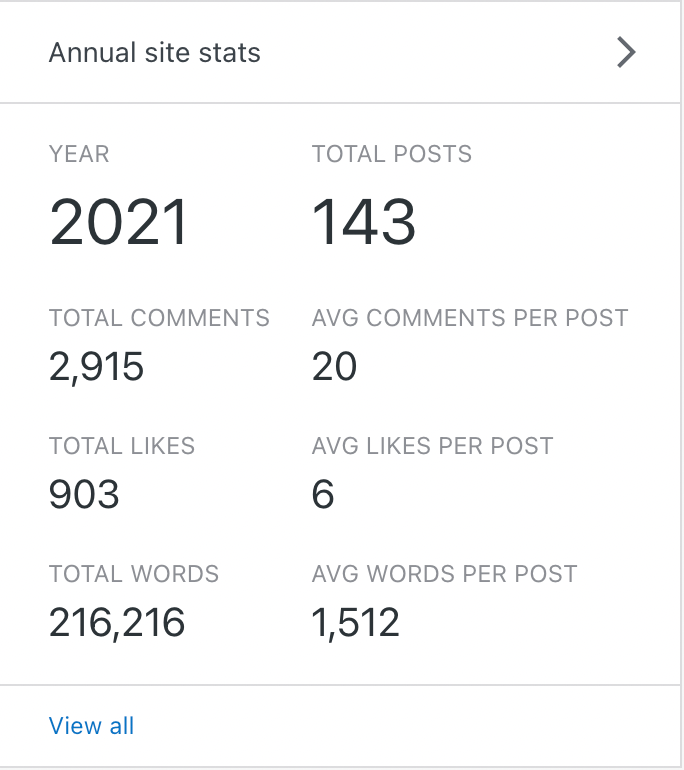The height and width of the screenshot is (770, 684).
Task: Select the total comments value 2,915
Action: 97,367
